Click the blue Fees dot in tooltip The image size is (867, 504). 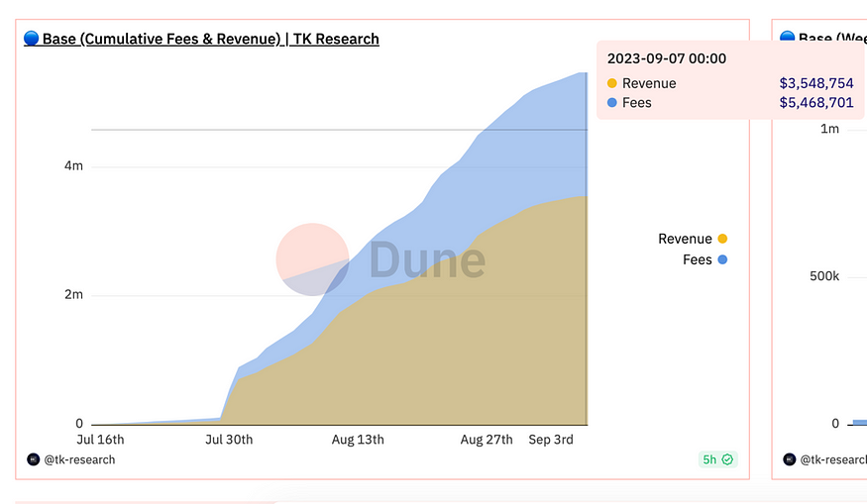tap(611, 103)
